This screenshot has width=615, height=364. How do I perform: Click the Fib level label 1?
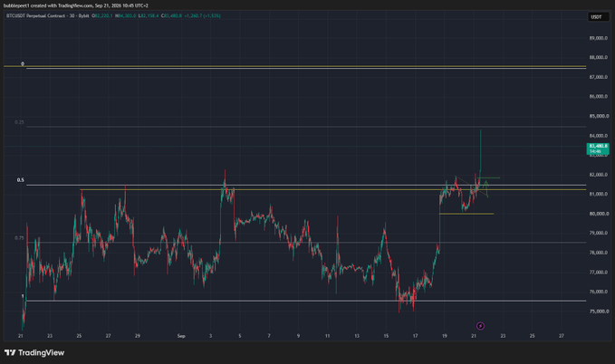tap(23, 296)
